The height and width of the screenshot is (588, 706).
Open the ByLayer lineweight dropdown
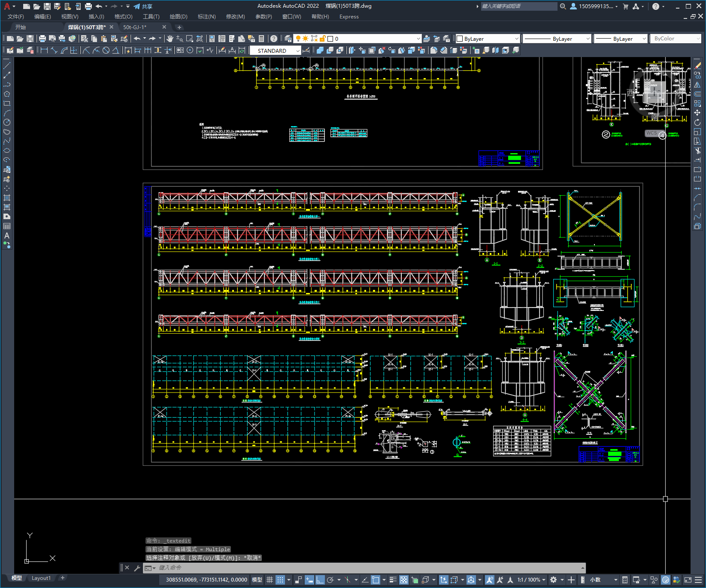(x=621, y=39)
